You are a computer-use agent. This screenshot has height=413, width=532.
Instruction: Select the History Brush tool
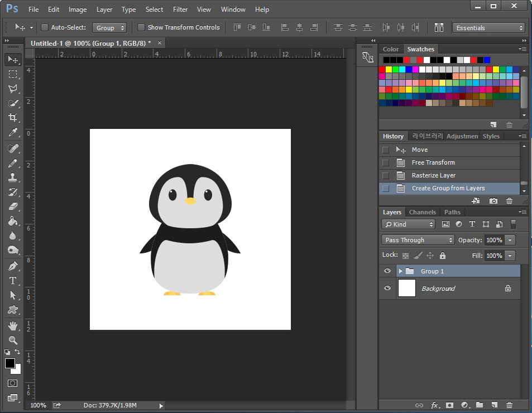point(13,192)
